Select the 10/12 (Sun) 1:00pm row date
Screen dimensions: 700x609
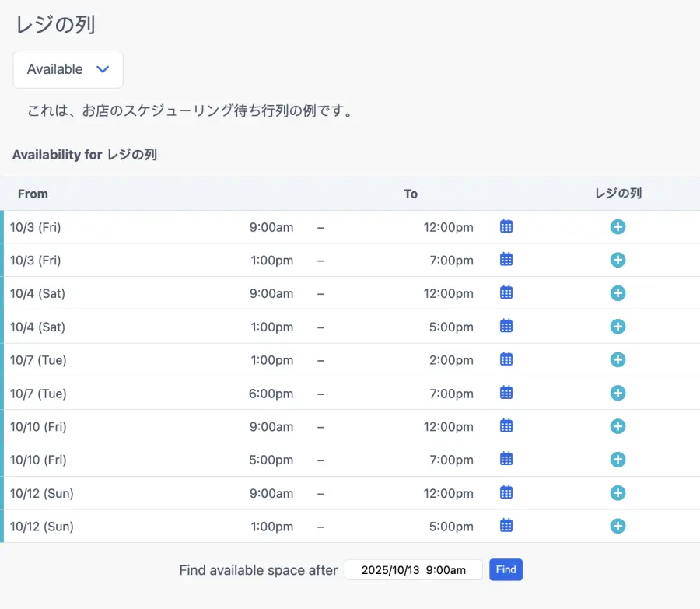[x=42, y=527]
